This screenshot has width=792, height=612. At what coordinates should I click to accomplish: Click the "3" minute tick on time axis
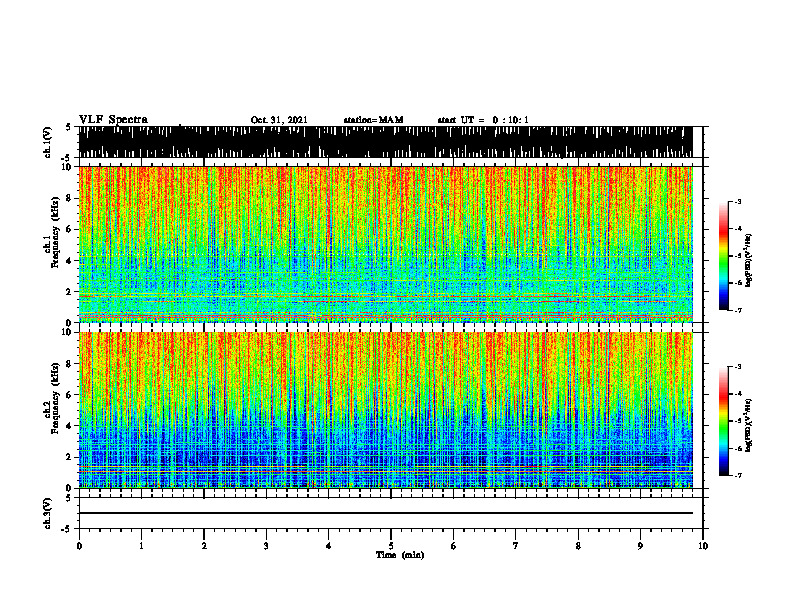point(266,546)
